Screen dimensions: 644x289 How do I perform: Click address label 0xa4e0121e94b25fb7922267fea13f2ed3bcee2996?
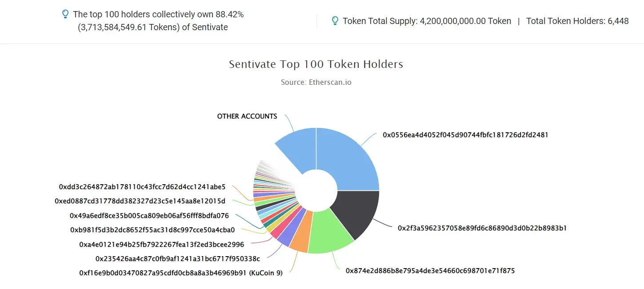pos(161,244)
